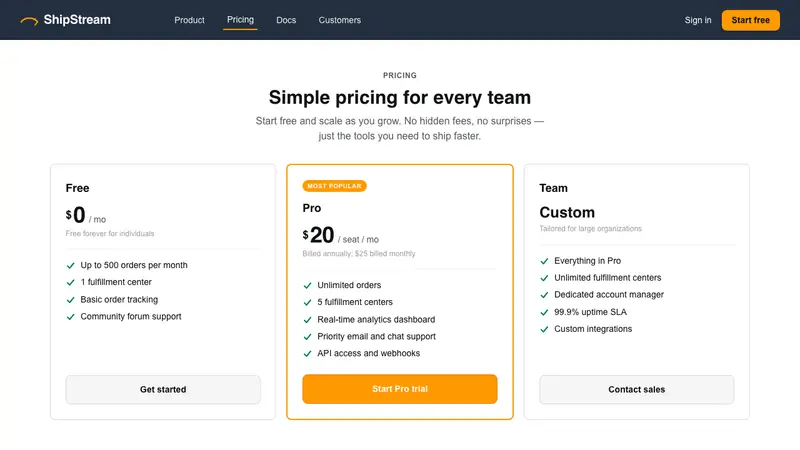800x450 pixels.
Task: Click the ShipStream brand name
Action: point(77,20)
